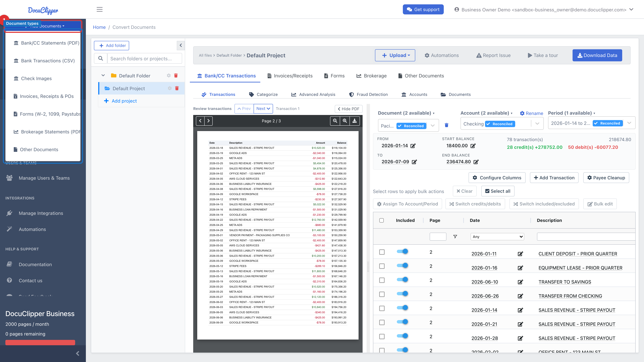
Task: Click the Description filter input box
Action: tap(586, 237)
